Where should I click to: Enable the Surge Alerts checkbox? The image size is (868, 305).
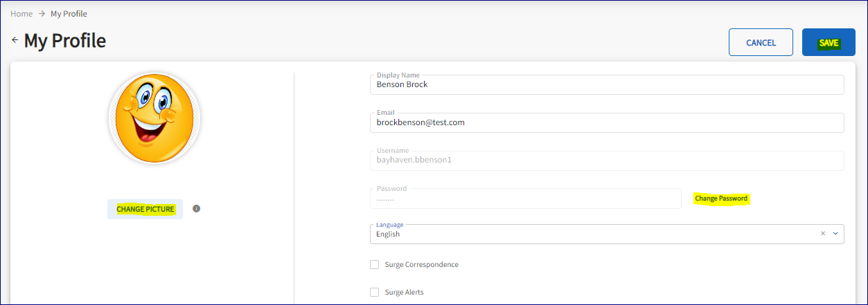(375, 292)
